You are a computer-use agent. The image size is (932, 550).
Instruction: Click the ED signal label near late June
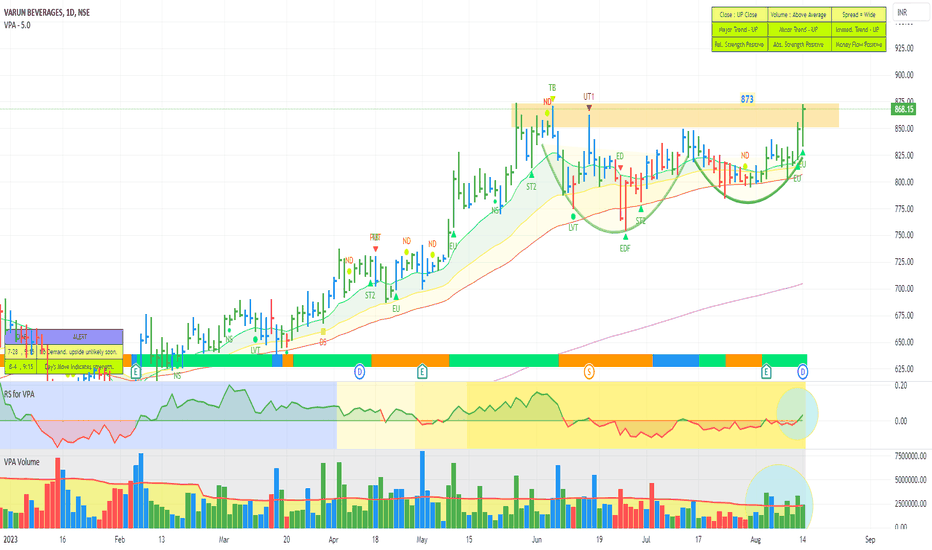(x=620, y=156)
